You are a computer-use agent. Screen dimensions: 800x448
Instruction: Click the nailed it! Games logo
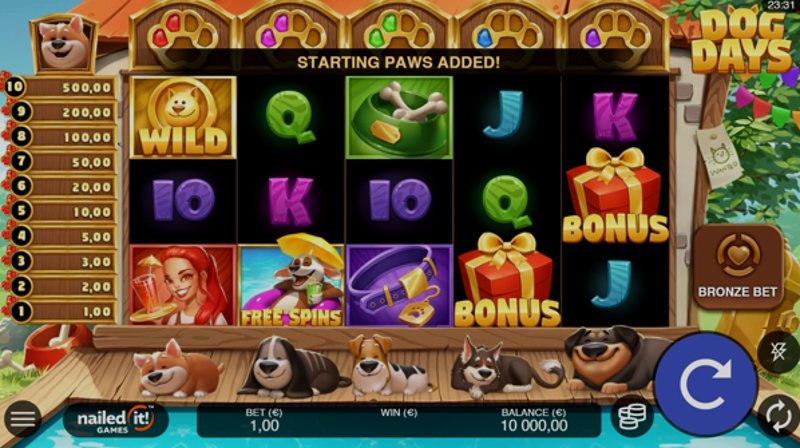coord(115,420)
